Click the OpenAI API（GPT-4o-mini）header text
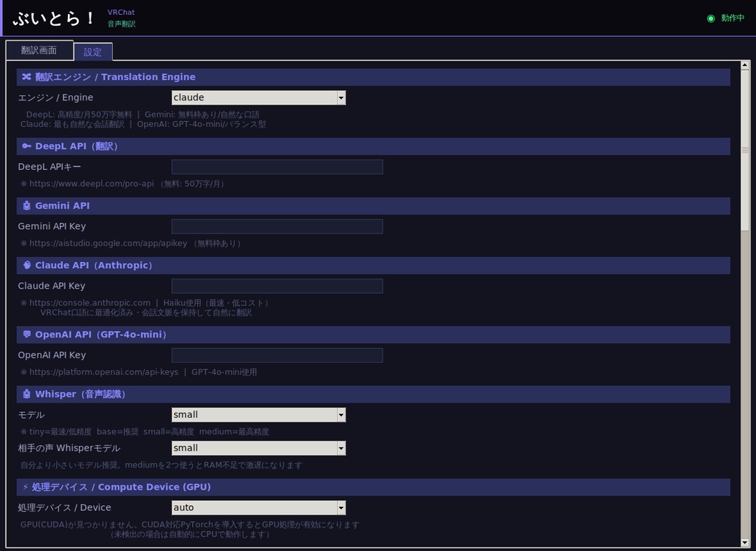 (100, 335)
